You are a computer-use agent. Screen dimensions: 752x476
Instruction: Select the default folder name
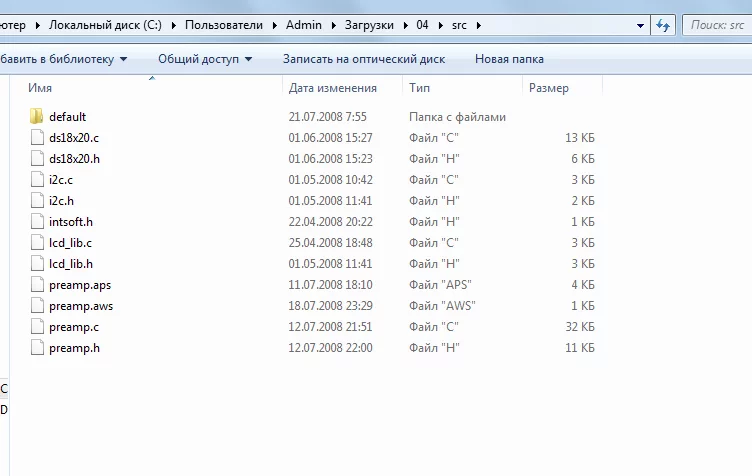[68, 116]
